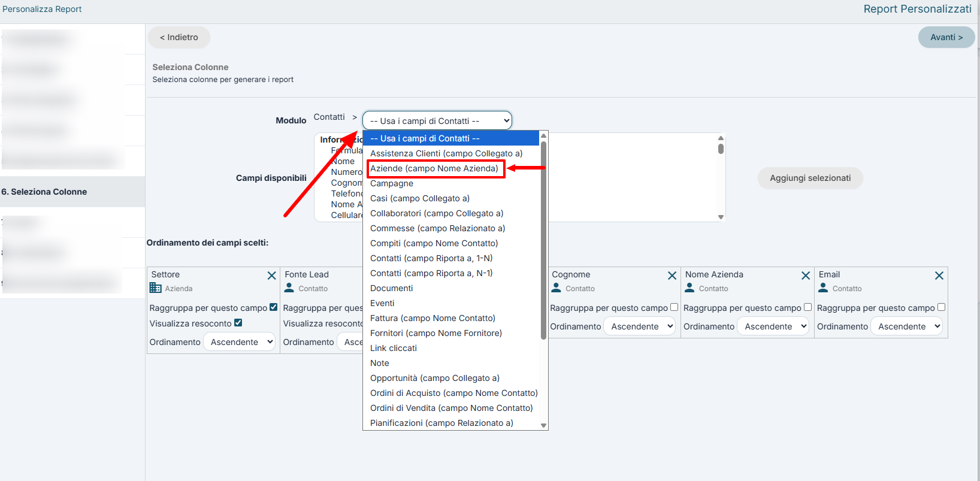Viewport: 980px width, 481px height.
Task: Click the module dropdown list scrollbar thumb
Action: [x=543, y=240]
